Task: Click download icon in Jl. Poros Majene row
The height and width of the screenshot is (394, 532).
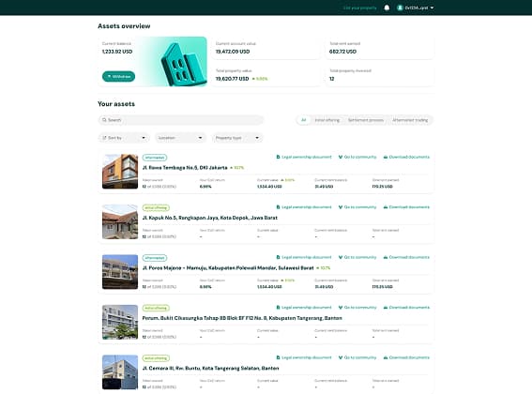Action: (386, 257)
